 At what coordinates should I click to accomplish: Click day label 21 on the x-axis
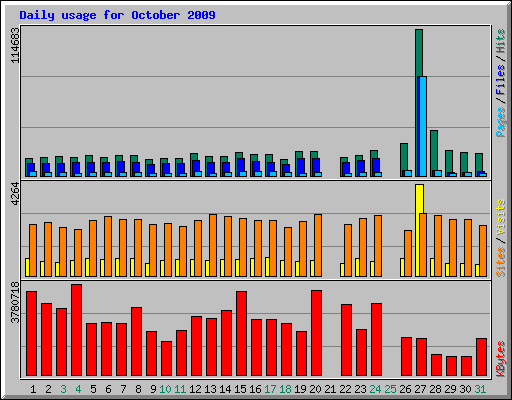tap(330, 389)
